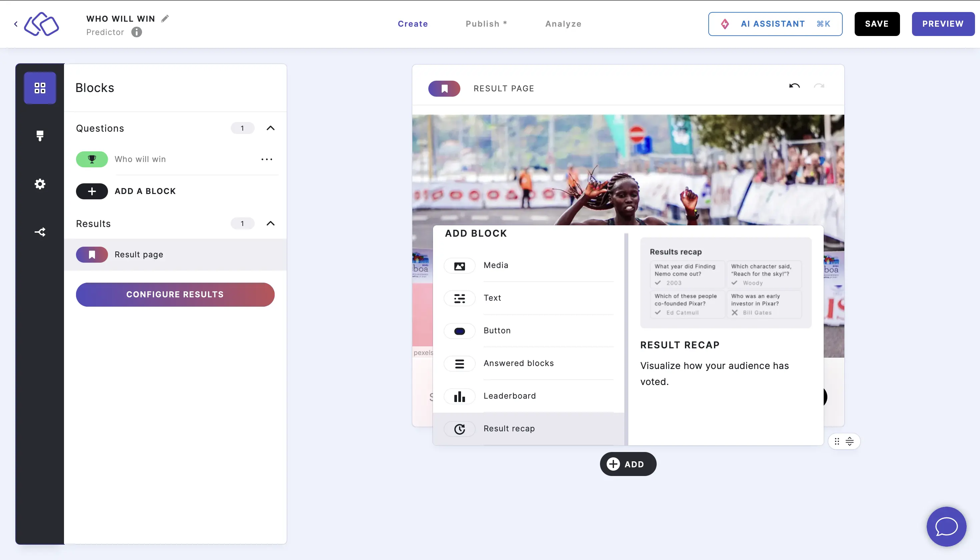Click the CONFIGURE RESULTS button

(x=175, y=294)
